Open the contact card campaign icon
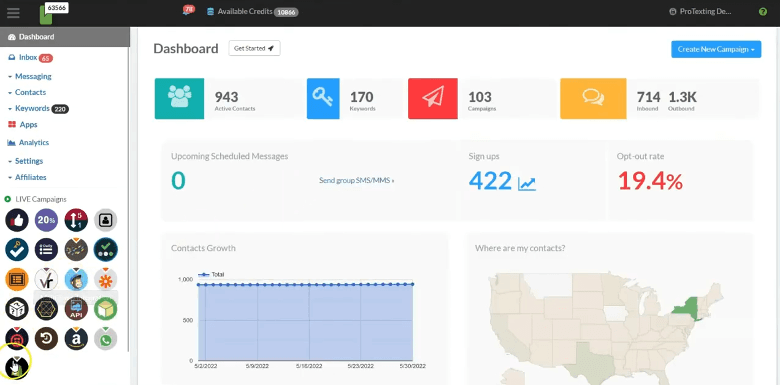The image size is (780, 385). pos(105,220)
